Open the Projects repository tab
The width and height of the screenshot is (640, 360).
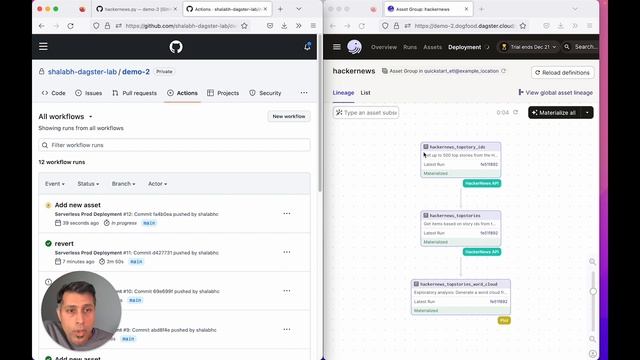pyautogui.click(x=223, y=93)
